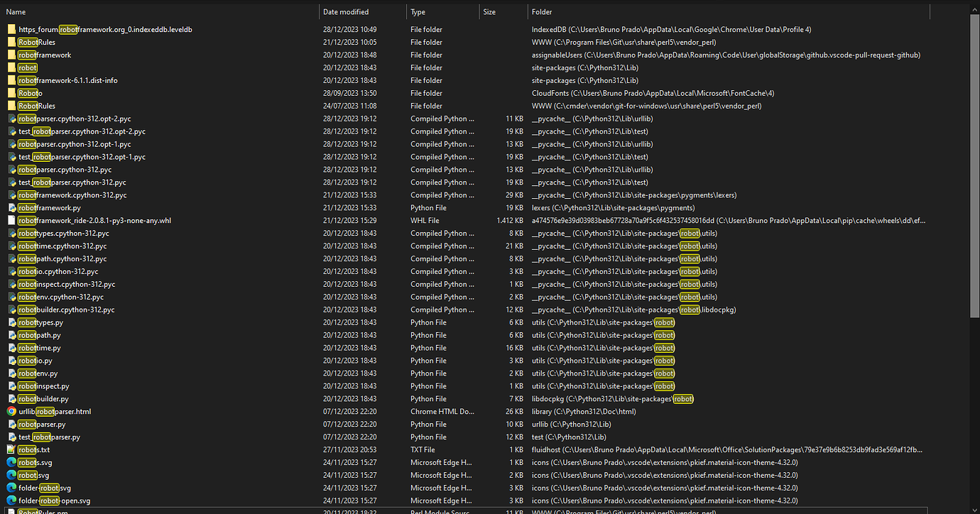Click the Python file icon for robottypes.py
This screenshot has height=514, width=980.
(11, 322)
